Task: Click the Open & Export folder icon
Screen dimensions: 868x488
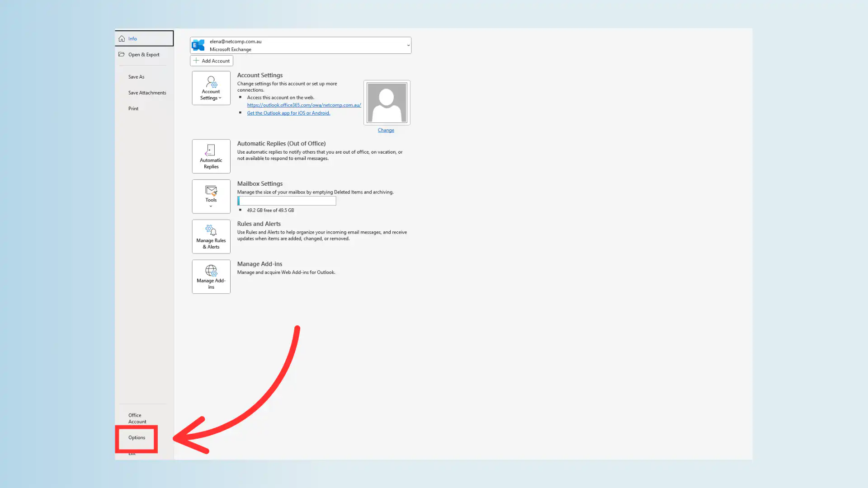Action: 122,54
